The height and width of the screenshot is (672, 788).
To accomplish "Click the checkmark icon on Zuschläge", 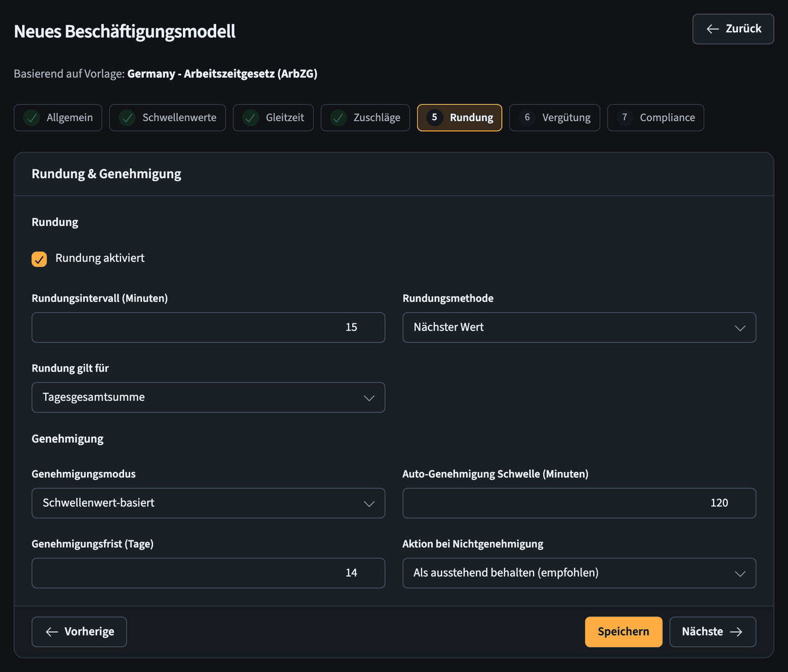I will tap(339, 118).
